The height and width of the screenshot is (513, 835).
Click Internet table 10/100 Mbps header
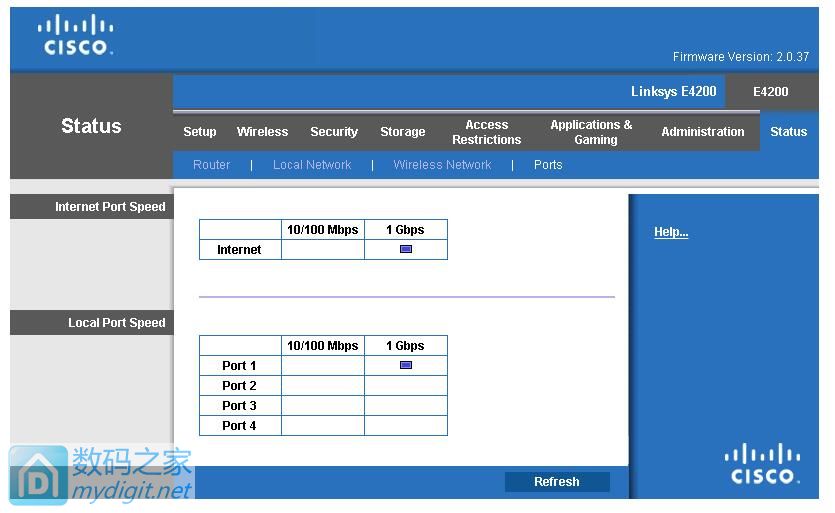click(323, 230)
